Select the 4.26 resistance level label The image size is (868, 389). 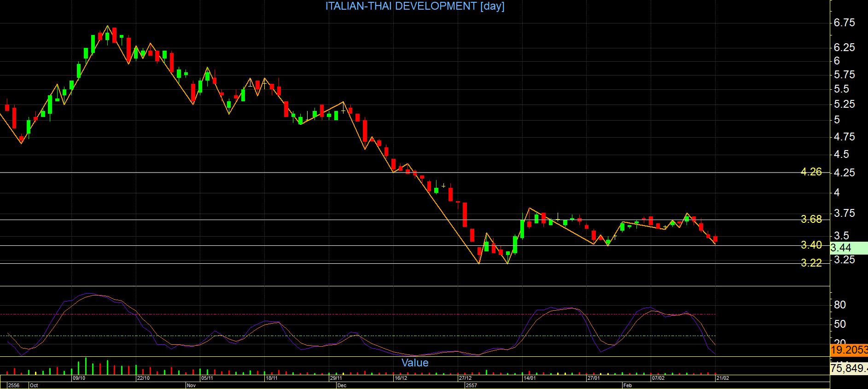(x=811, y=172)
